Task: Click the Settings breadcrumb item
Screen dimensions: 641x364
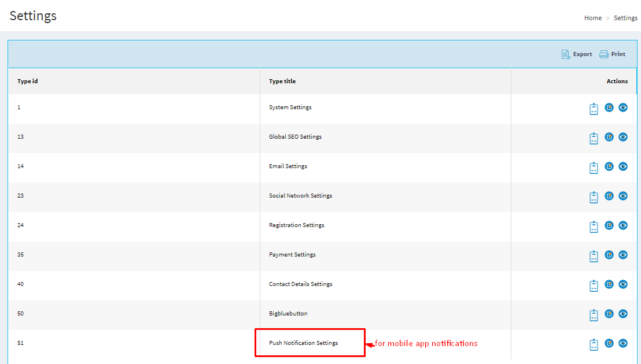Action: pyautogui.click(x=625, y=18)
